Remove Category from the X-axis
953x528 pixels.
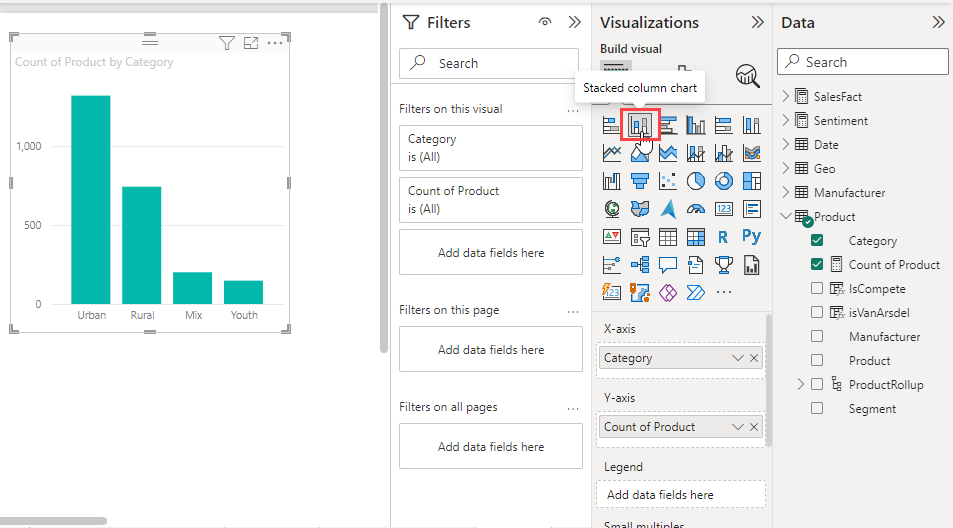tap(754, 358)
